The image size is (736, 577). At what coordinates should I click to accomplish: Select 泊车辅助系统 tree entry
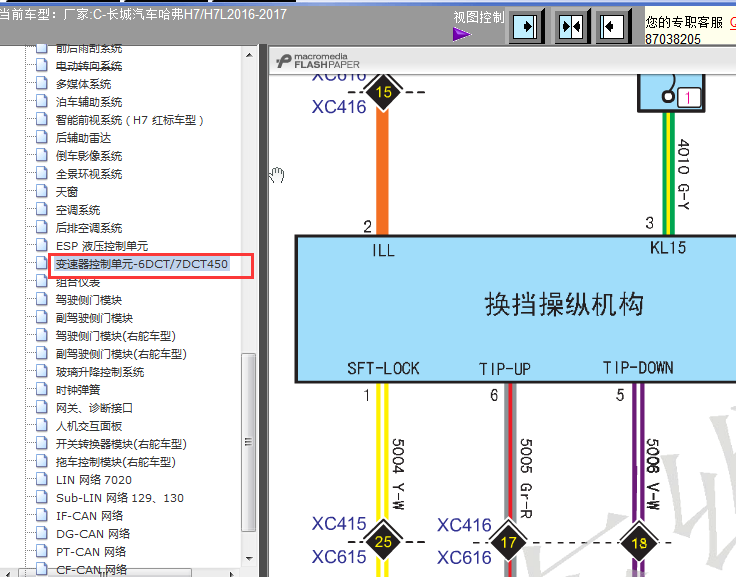pyautogui.click(x=89, y=102)
